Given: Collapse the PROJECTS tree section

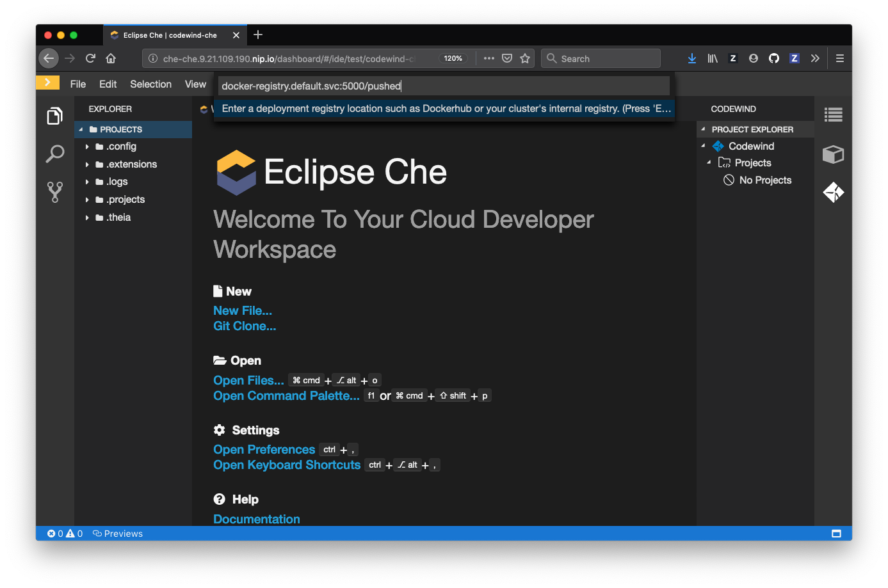Looking at the screenshot, I should (81, 129).
